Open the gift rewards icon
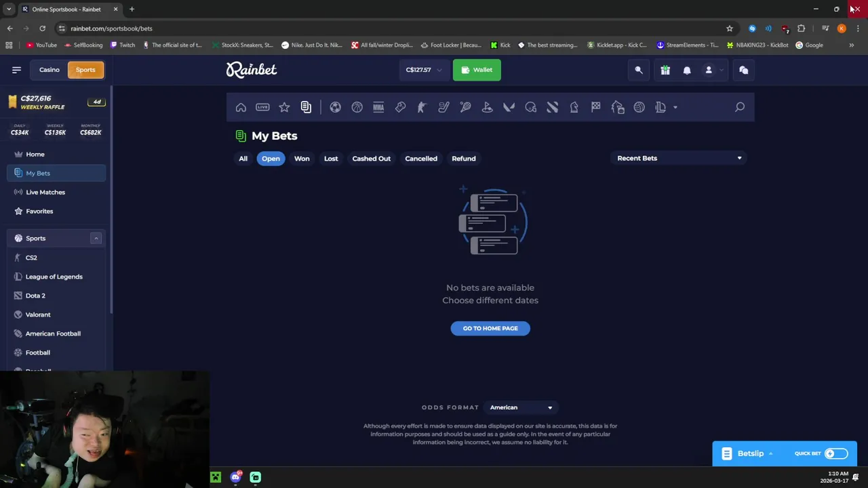The width and height of the screenshot is (868, 488). pos(665,70)
